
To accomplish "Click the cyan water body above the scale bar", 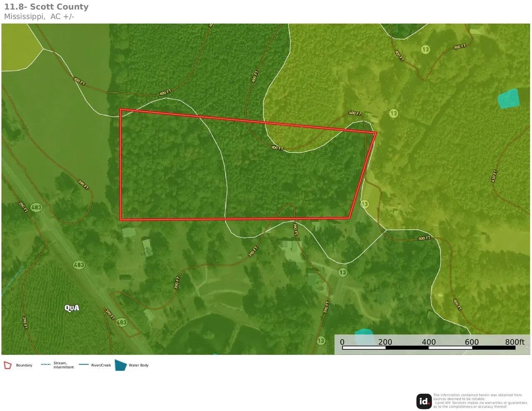I will click(x=364, y=332).
